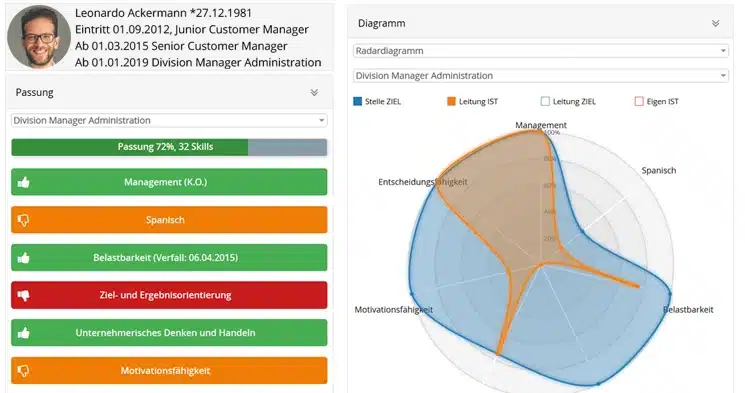Screen dimensions: 745x393
Task: Click the Belastbarkeit axis label on radar chart
Action: point(688,309)
